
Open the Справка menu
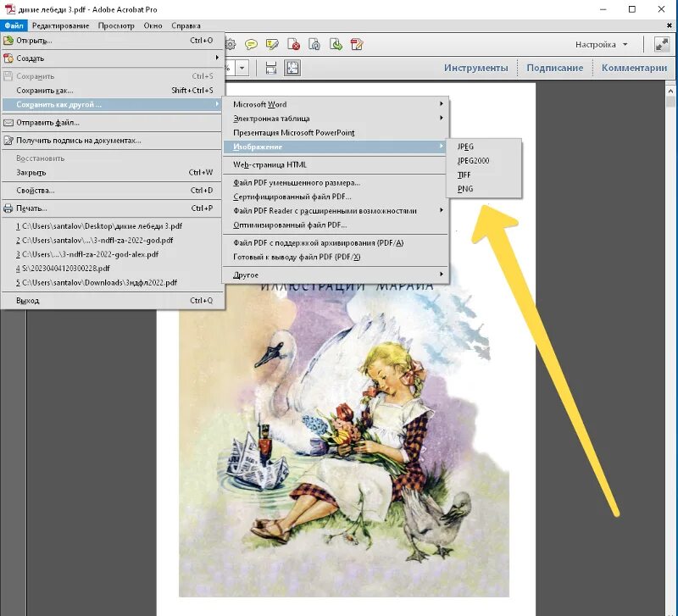coord(186,26)
